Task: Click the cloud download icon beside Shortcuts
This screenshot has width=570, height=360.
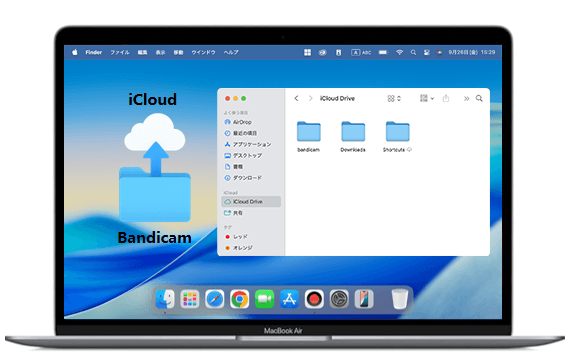Action: [x=409, y=149]
